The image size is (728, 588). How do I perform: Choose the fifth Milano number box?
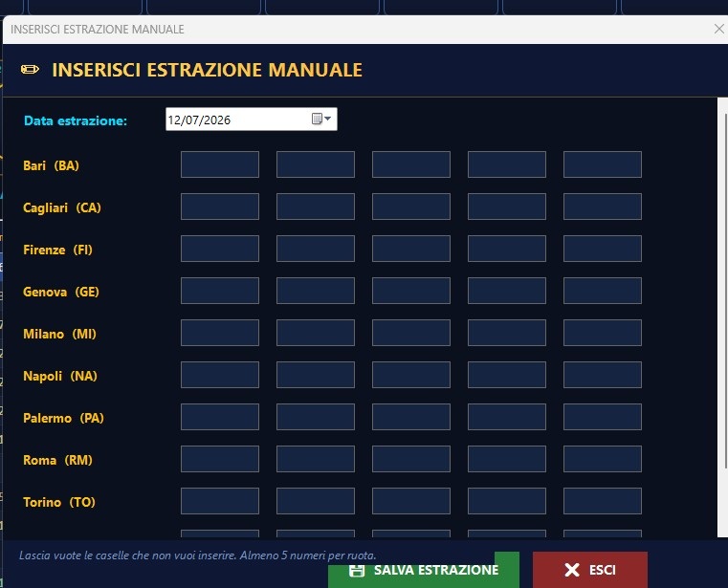tap(602, 333)
